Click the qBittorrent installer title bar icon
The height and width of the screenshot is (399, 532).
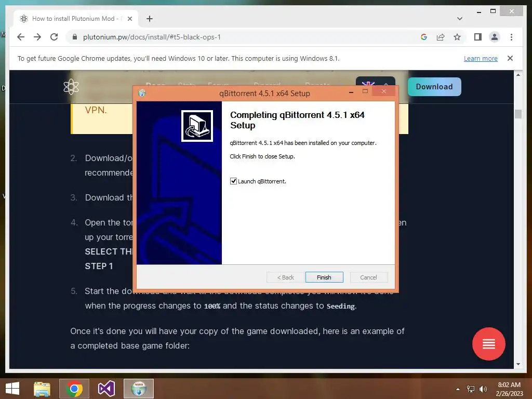tap(142, 93)
